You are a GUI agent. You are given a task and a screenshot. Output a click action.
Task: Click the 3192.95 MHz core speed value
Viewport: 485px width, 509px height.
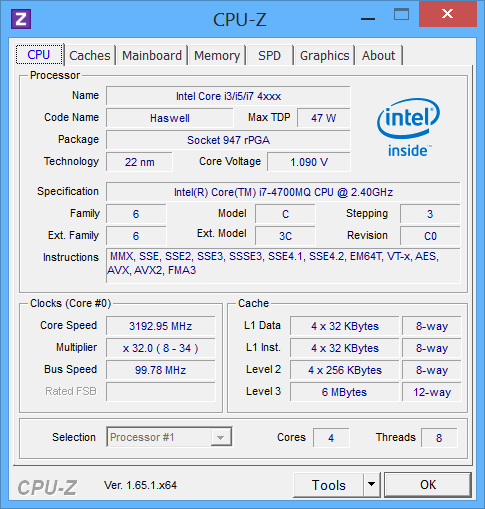tap(161, 326)
